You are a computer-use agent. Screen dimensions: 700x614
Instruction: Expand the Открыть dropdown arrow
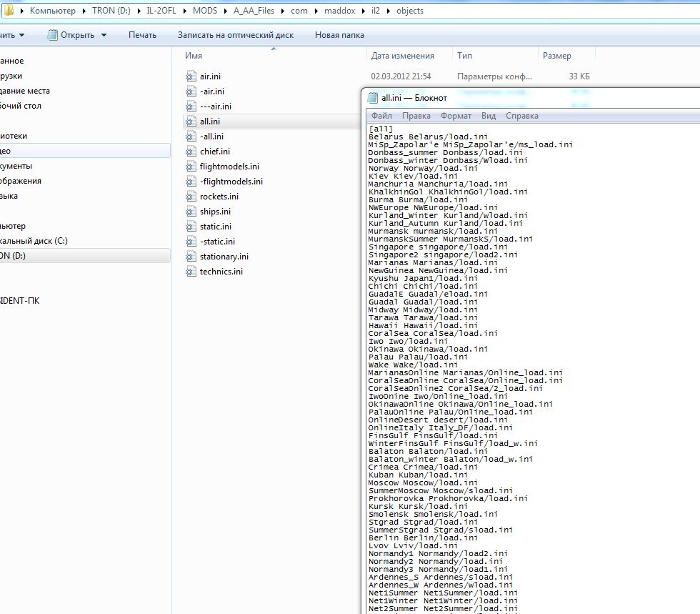(x=104, y=35)
